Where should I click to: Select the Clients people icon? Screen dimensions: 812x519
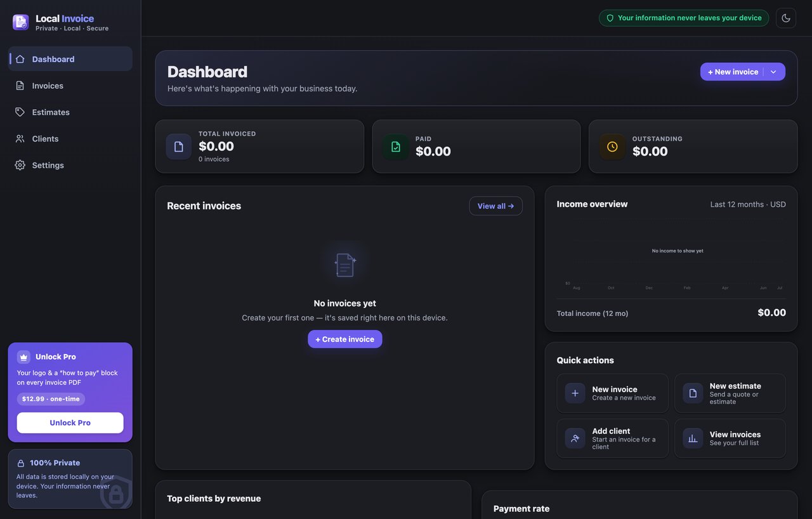(x=20, y=138)
